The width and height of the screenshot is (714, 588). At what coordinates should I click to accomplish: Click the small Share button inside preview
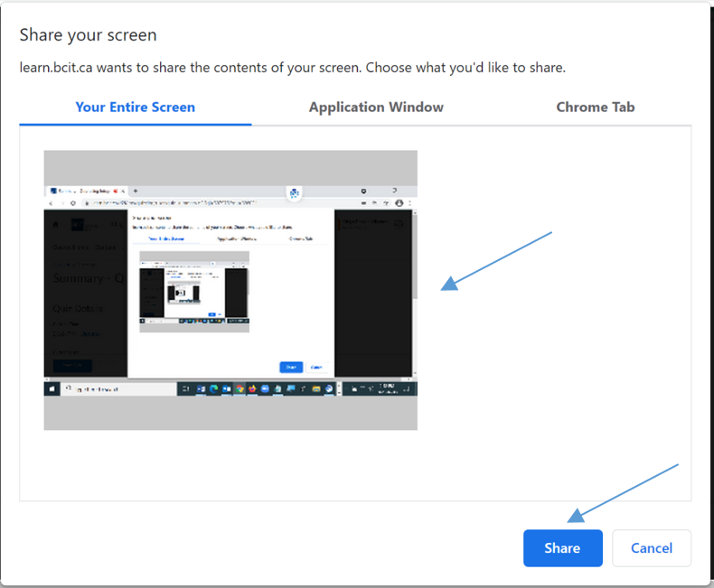tap(291, 367)
